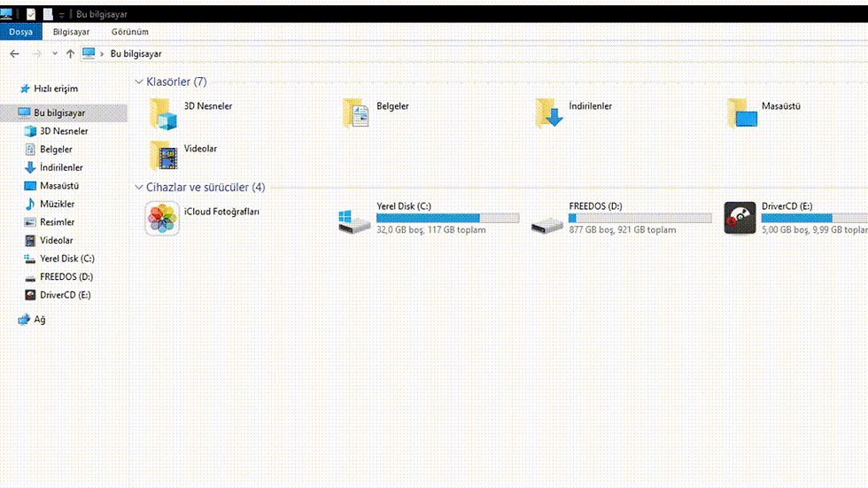Open İndirilenler from the sidebar
The width and height of the screenshot is (868, 488).
(54, 167)
